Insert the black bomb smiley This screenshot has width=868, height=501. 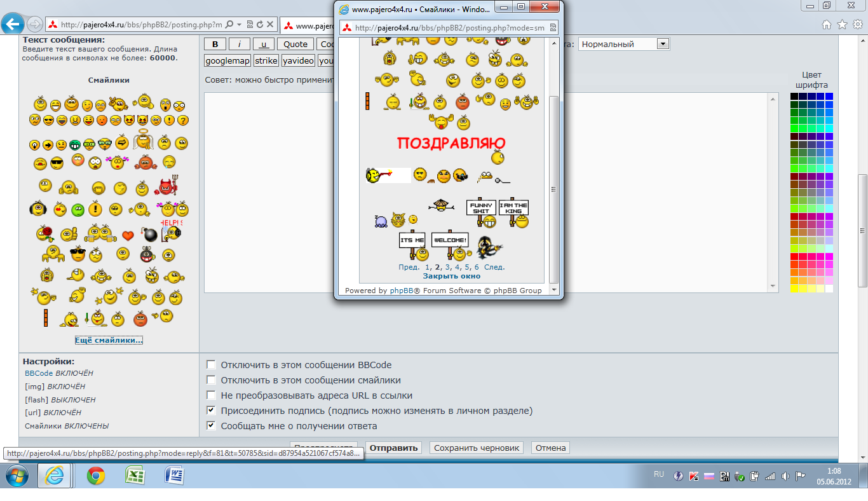(x=150, y=235)
